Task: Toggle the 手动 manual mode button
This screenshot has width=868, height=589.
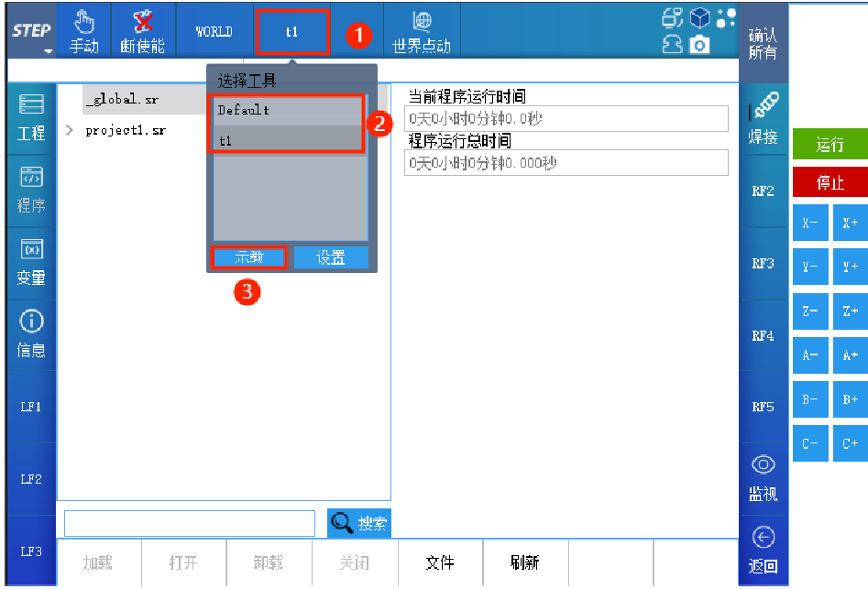Action: pos(84,31)
